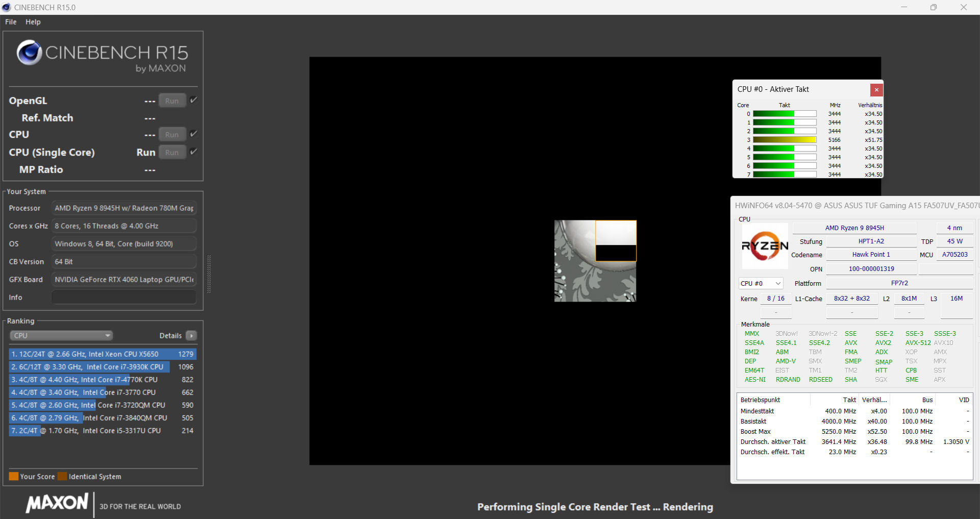Image resolution: width=980 pixels, height=519 pixels.
Task: Click the A705203 MCU value
Action: coord(954,255)
